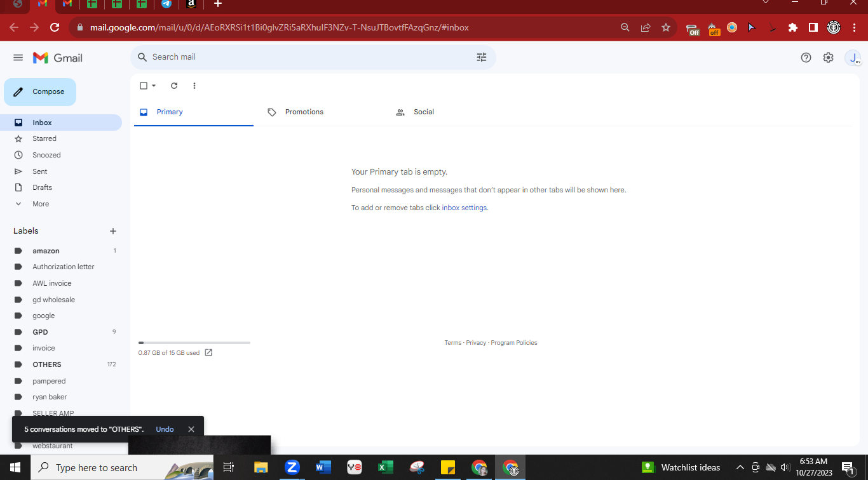This screenshot has width=868, height=480.
Task: Switch to the Promotions tab
Action: [323, 112]
